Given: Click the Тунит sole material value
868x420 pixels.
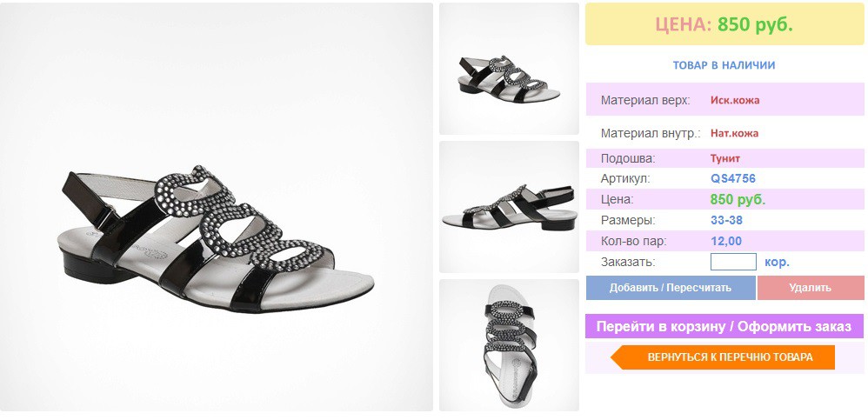Looking at the screenshot, I should tap(725, 158).
